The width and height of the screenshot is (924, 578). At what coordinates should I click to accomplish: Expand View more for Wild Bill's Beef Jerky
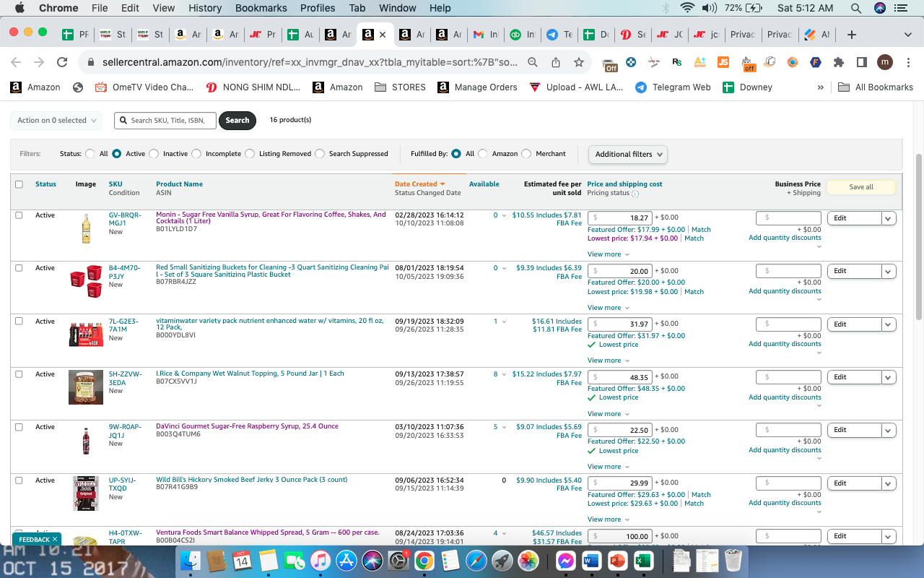tap(609, 519)
